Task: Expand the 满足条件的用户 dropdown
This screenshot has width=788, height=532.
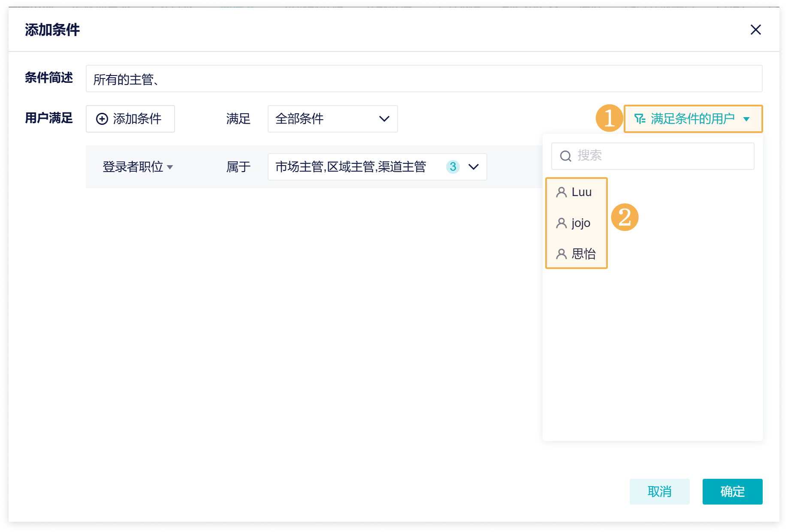Action: click(x=693, y=119)
